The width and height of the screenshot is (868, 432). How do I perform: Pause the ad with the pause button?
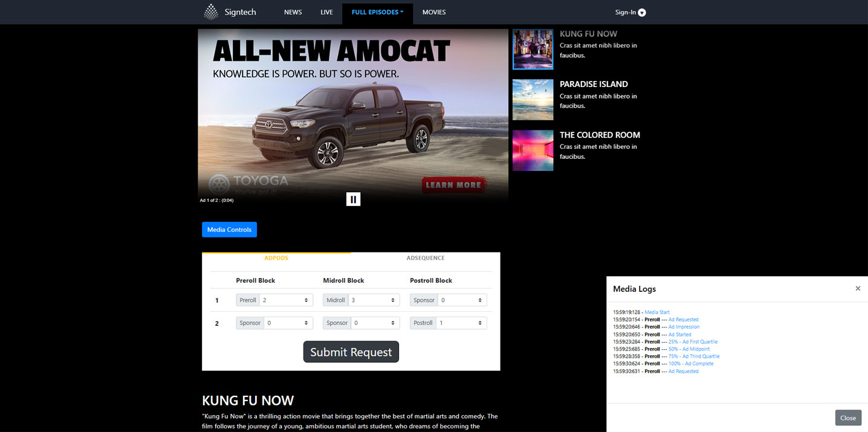click(354, 199)
